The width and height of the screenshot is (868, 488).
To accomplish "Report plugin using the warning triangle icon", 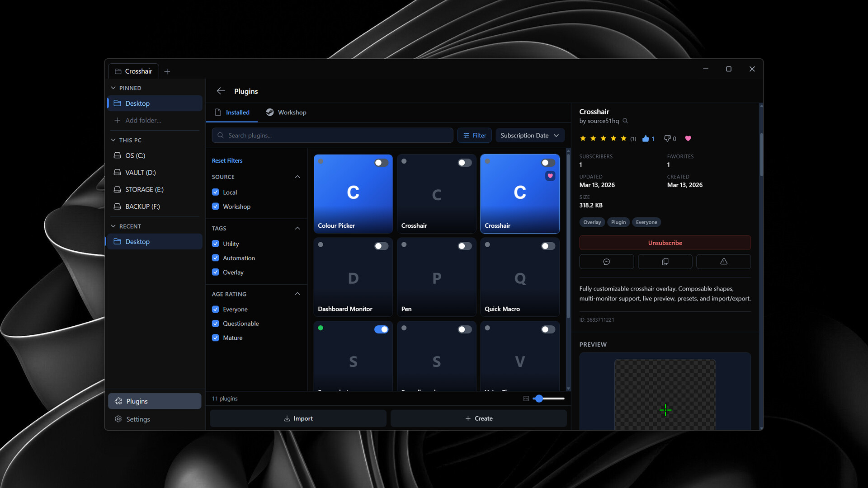I will (x=723, y=262).
